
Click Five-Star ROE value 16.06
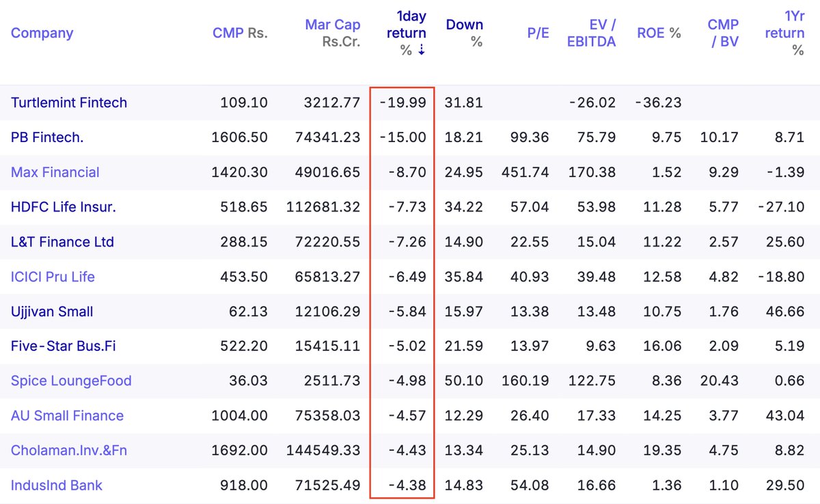tap(662, 346)
